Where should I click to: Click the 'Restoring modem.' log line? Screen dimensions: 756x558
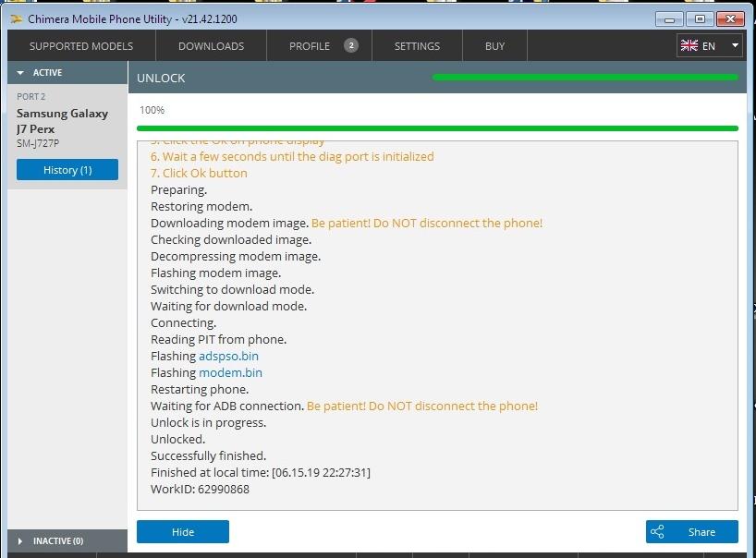click(x=201, y=207)
